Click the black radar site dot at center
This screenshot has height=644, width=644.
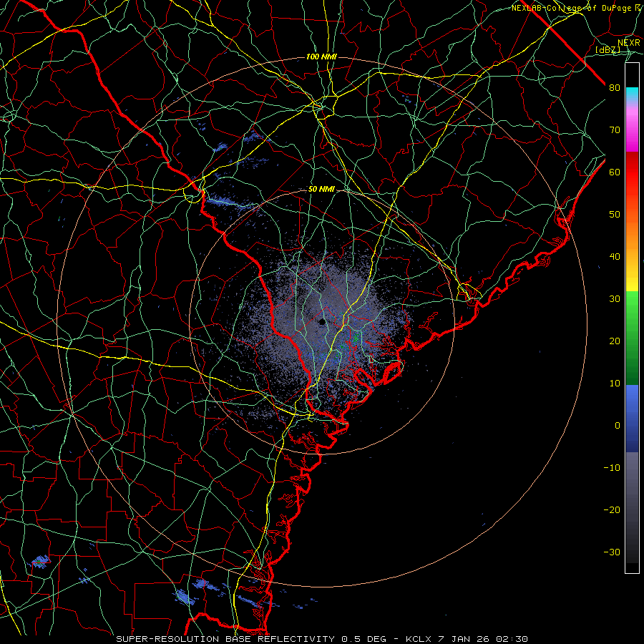(321, 321)
